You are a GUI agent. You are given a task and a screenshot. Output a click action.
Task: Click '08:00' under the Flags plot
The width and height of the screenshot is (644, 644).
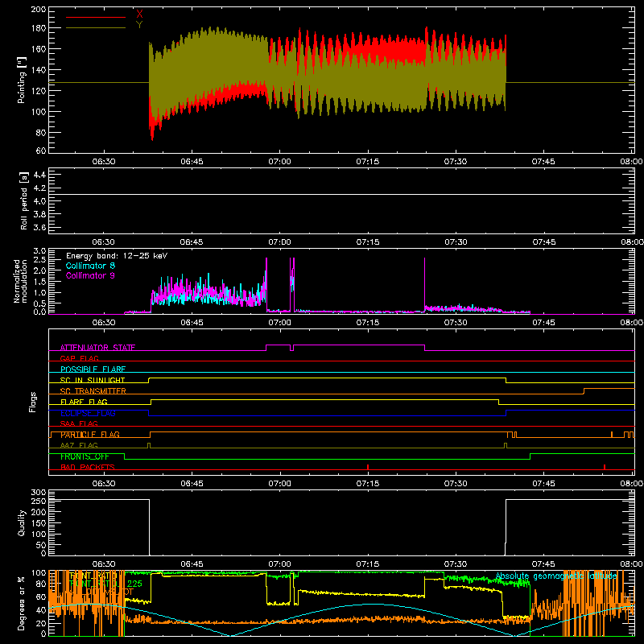coord(632,484)
